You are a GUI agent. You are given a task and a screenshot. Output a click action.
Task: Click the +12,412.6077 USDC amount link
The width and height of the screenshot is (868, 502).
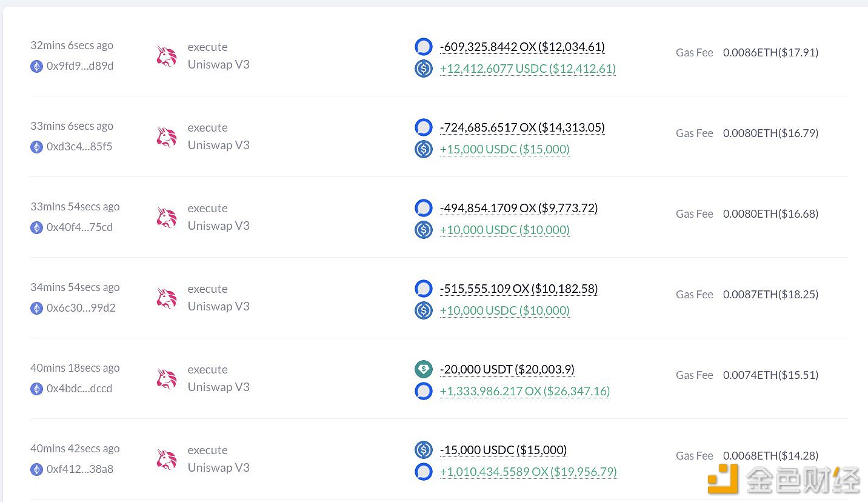pos(528,69)
